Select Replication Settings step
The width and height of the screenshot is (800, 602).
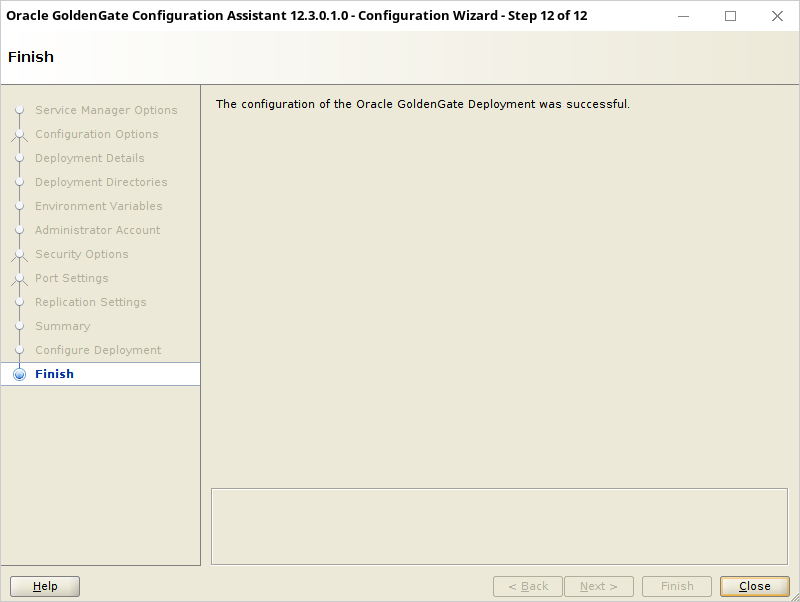[x=90, y=302]
